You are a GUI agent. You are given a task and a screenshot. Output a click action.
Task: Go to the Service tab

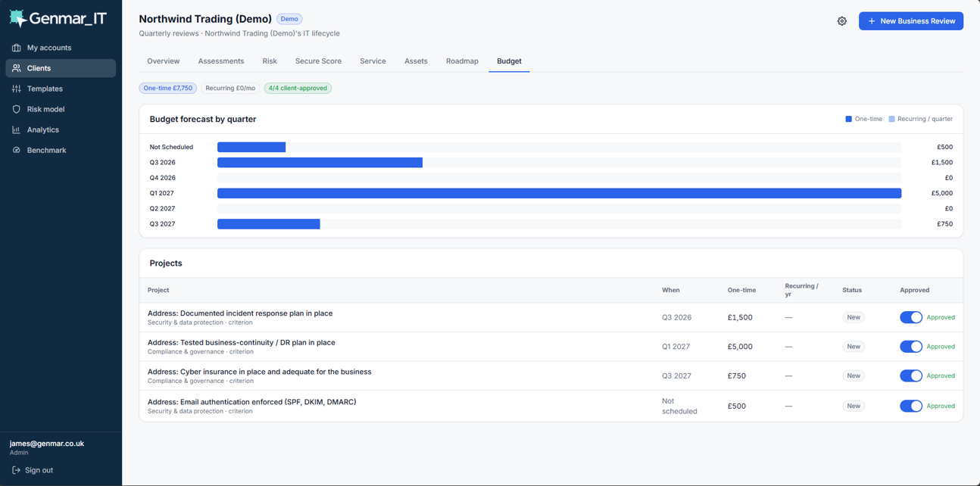pos(373,61)
